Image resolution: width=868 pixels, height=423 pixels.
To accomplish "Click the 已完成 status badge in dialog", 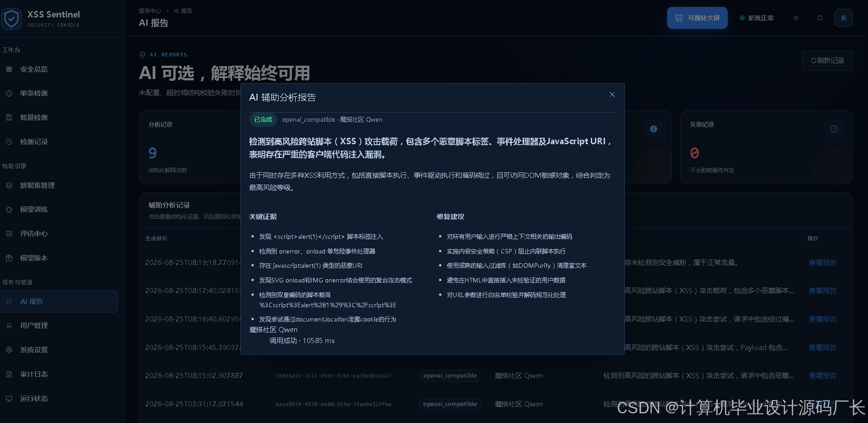I will coord(263,119).
